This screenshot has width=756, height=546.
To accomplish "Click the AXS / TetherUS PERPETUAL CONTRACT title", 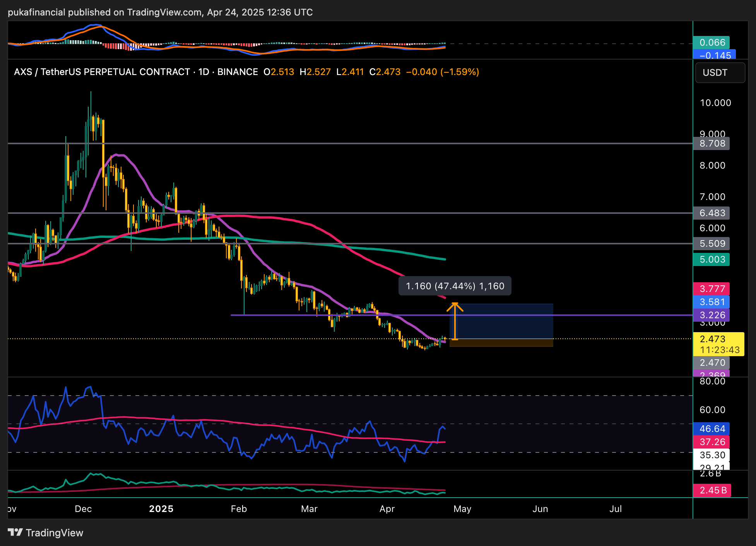I will tap(102, 72).
